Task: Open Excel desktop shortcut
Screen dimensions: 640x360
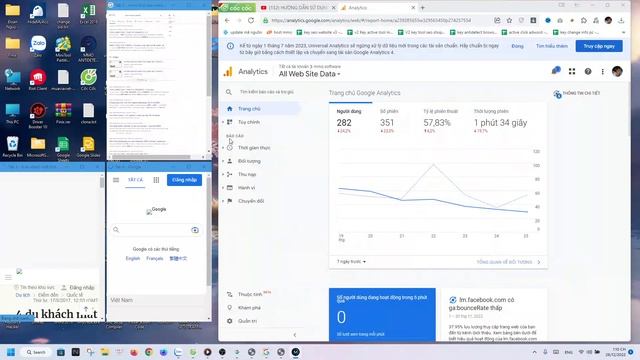Action: [88, 14]
